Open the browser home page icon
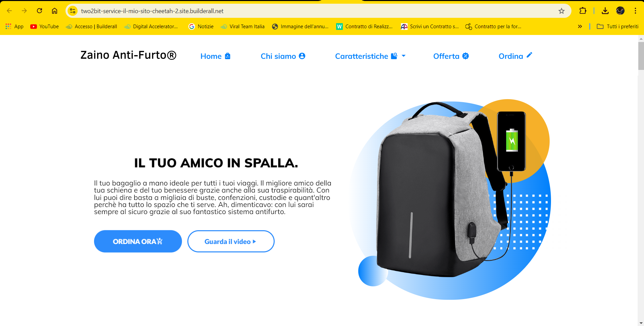This screenshot has width=644, height=326. [54, 11]
